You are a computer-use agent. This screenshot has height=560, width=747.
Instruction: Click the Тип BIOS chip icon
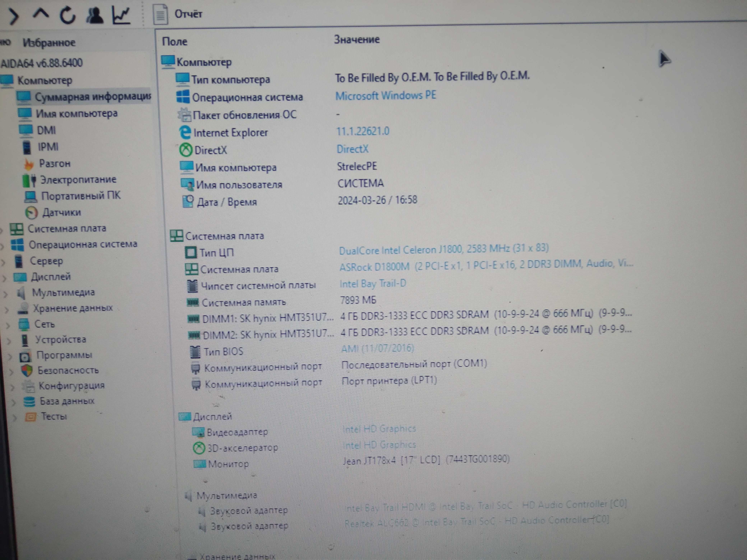tap(195, 352)
